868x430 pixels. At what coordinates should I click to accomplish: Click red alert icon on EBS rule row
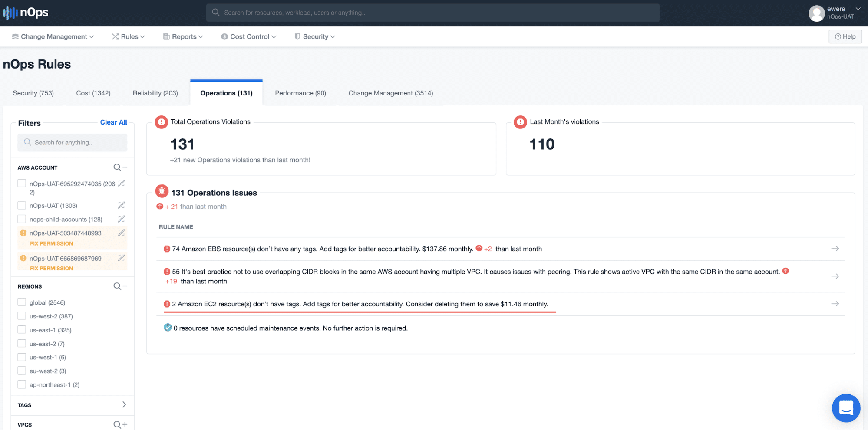point(167,249)
